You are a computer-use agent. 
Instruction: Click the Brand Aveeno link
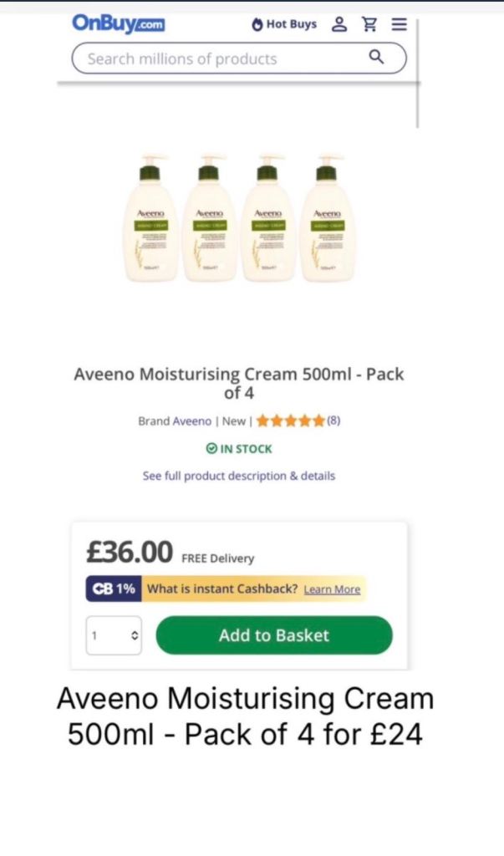pos(175,421)
